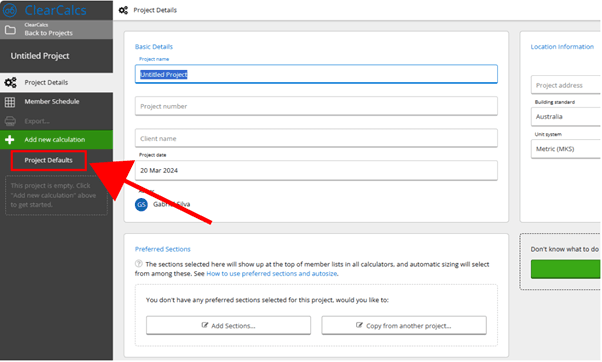Click the GS author avatar
Image resolution: width=602 pixels, height=362 pixels.
[141, 205]
